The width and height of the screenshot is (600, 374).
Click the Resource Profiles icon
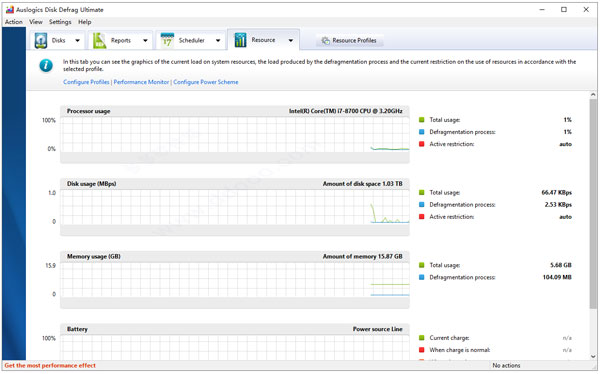point(326,40)
